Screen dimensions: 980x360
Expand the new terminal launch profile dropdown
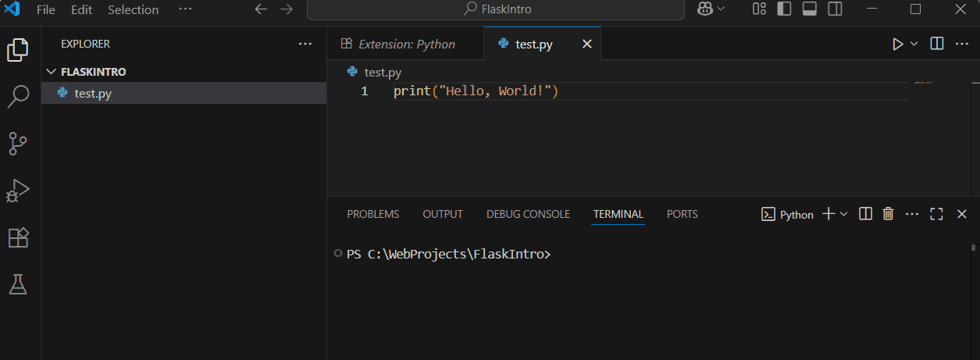point(844,214)
